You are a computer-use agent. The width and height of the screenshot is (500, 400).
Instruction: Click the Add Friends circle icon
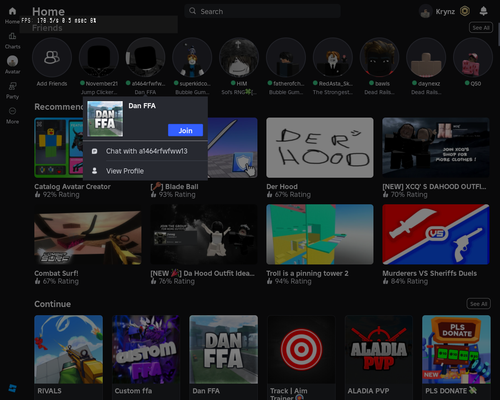point(52,57)
